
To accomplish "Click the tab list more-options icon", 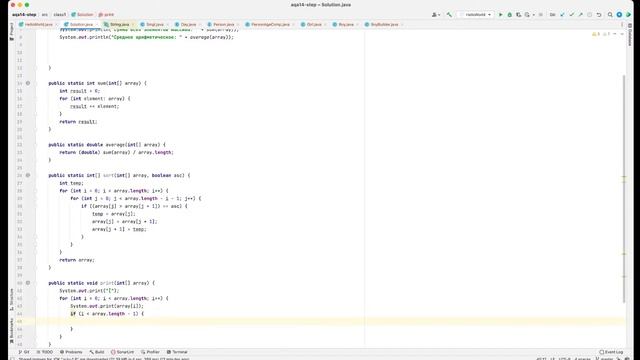I will [x=622, y=24].
